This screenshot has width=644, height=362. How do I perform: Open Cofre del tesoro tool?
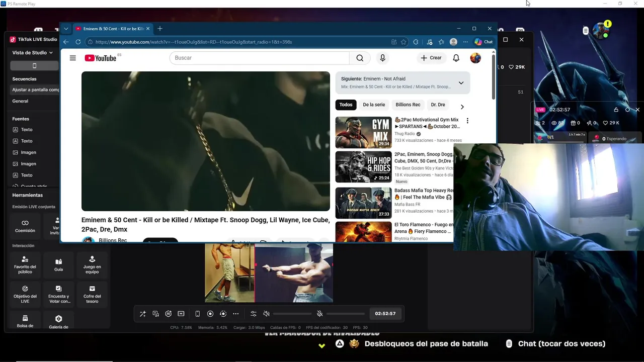[92, 294]
